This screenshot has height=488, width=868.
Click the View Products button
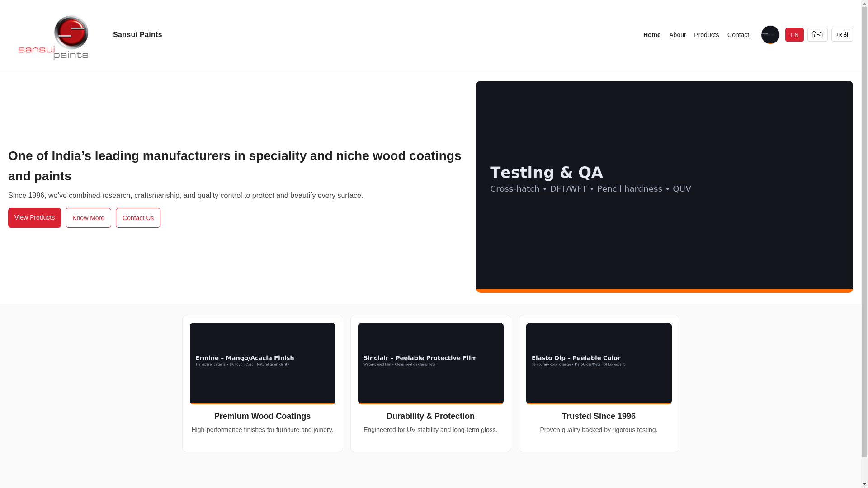[34, 218]
